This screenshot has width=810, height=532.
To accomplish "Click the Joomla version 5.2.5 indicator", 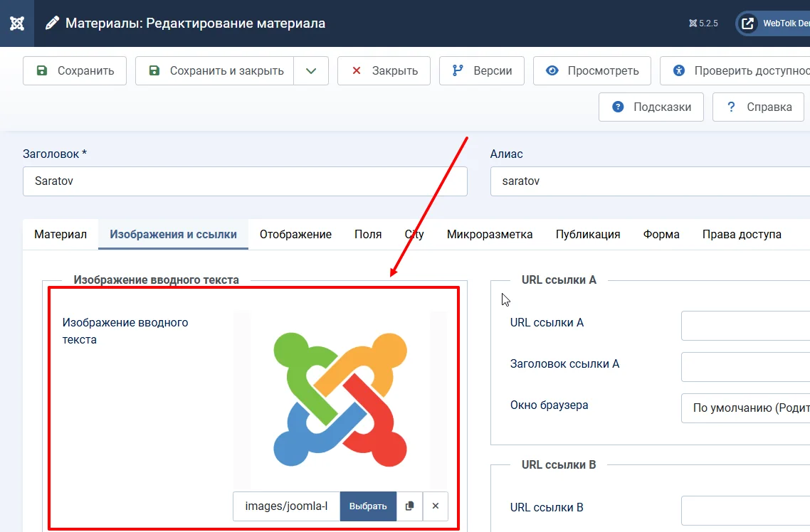I will coord(703,23).
